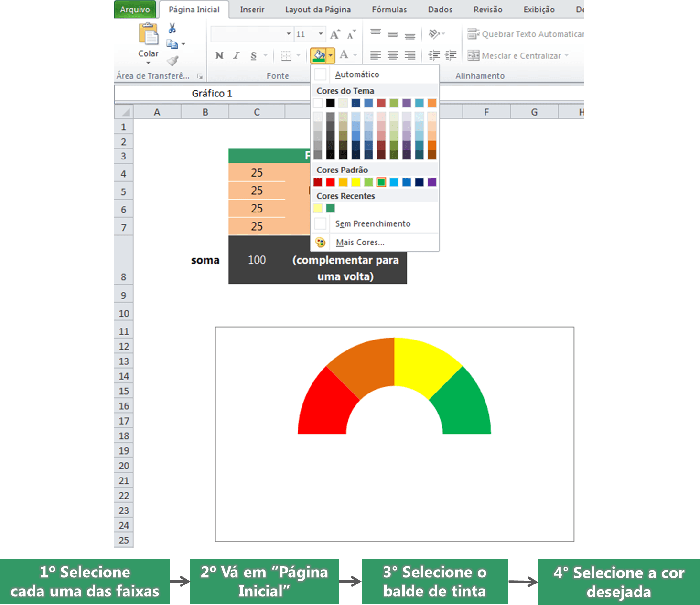This screenshot has height=605, width=700.
Task: Open the Fórmulas tab
Action: click(389, 10)
